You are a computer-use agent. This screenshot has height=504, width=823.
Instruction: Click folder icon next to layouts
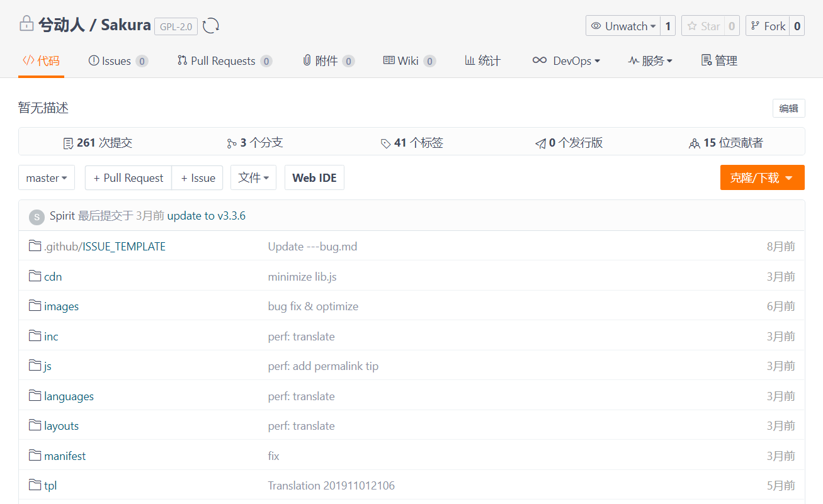[35, 425]
